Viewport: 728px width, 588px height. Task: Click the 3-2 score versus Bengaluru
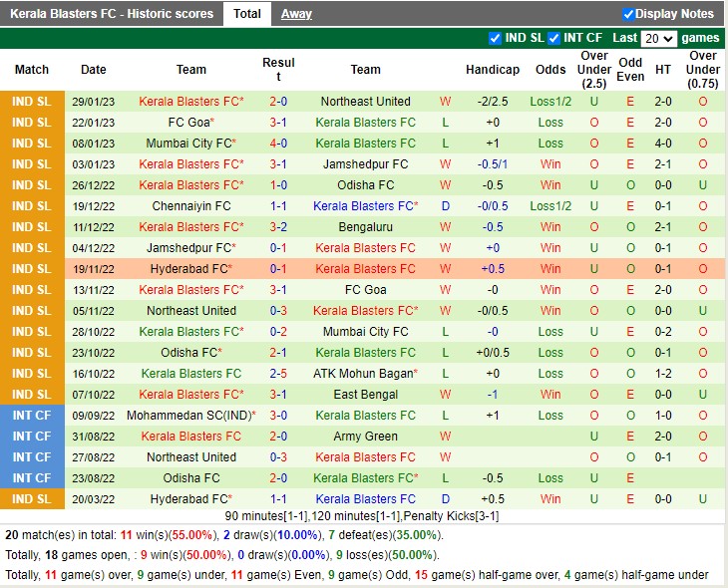(278, 227)
